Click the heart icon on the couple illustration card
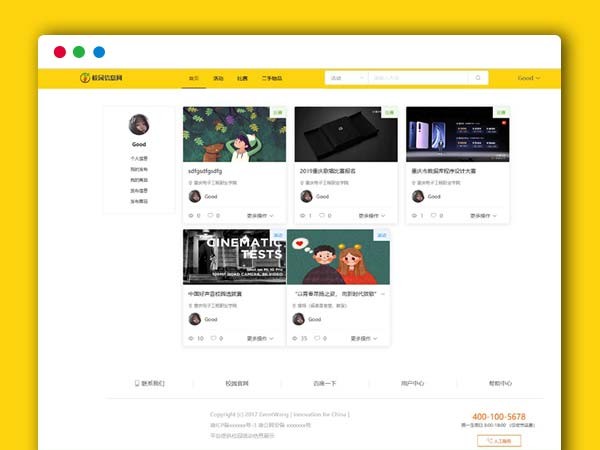 pos(315,338)
